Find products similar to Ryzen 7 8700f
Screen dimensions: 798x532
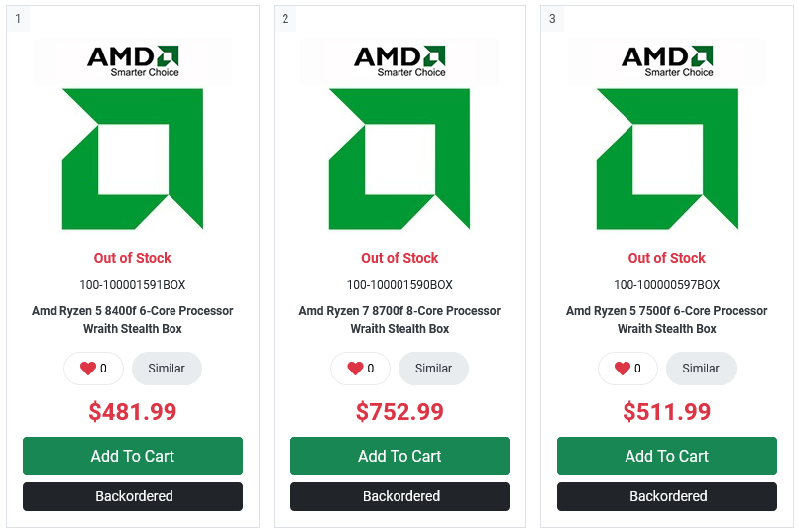point(433,369)
